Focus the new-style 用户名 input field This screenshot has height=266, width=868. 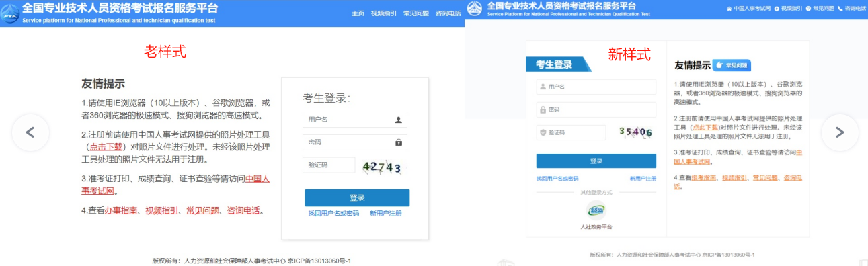[596, 87]
